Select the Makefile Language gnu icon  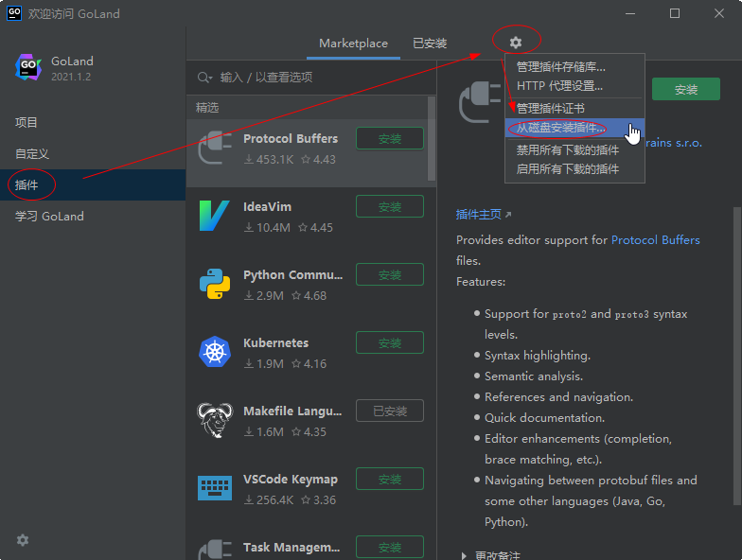(215, 420)
